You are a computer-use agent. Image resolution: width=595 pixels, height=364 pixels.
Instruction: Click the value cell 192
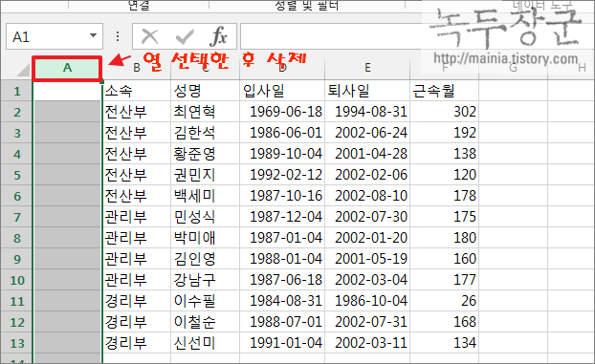pyautogui.click(x=445, y=133)
